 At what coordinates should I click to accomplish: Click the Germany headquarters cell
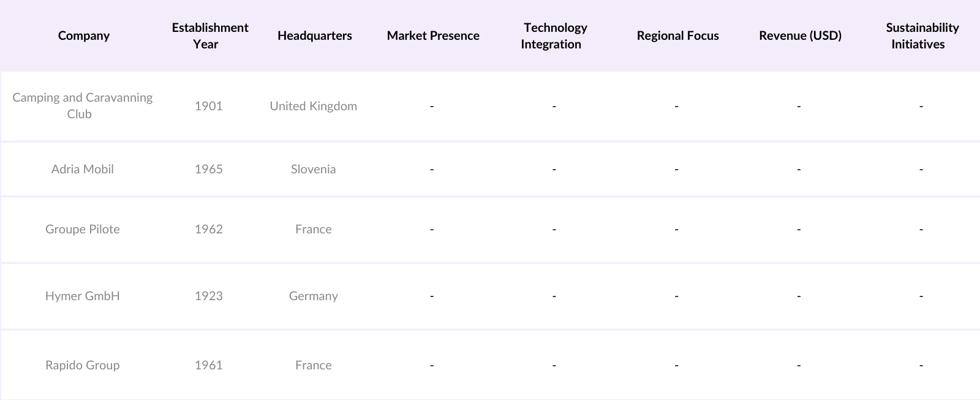pyautogui.click(x=313, y=296)
